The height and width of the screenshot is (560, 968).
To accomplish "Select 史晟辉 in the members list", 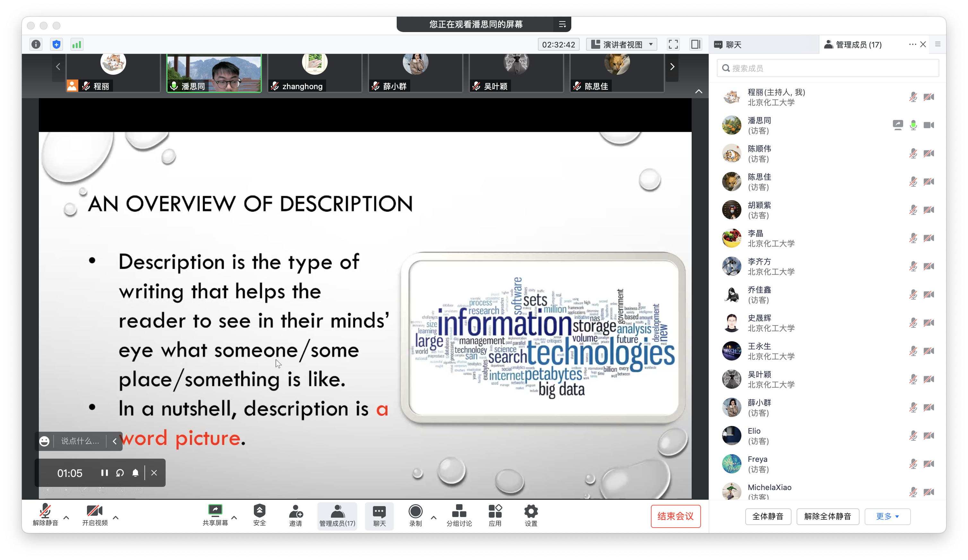I will 828,323.
